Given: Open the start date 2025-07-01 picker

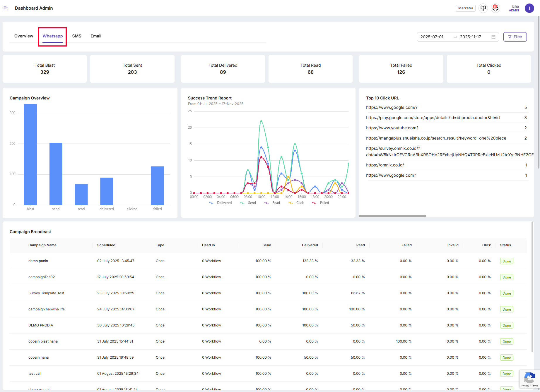Looking at the screenshot, I should (x=432, y=37).
